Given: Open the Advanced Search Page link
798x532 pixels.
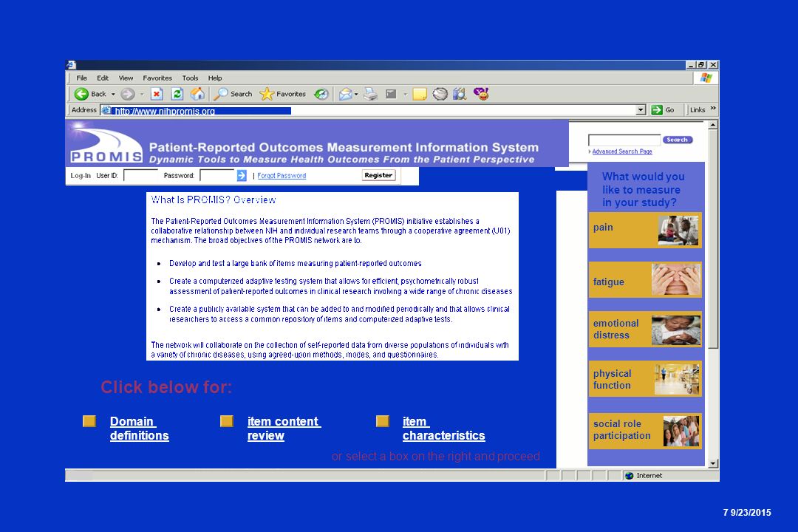Looking at the screenshot, I should coord(622,151).
